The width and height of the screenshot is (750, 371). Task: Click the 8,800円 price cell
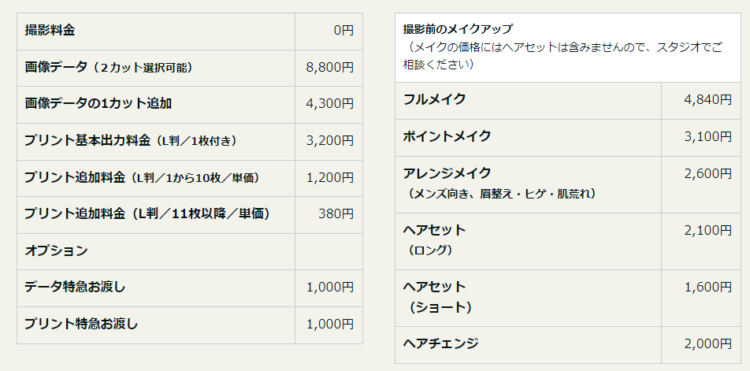(x=329, y=68)
